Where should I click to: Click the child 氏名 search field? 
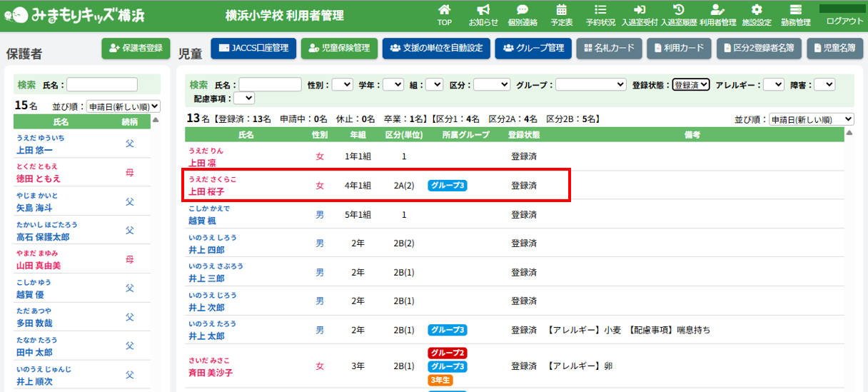coord(270,84)
